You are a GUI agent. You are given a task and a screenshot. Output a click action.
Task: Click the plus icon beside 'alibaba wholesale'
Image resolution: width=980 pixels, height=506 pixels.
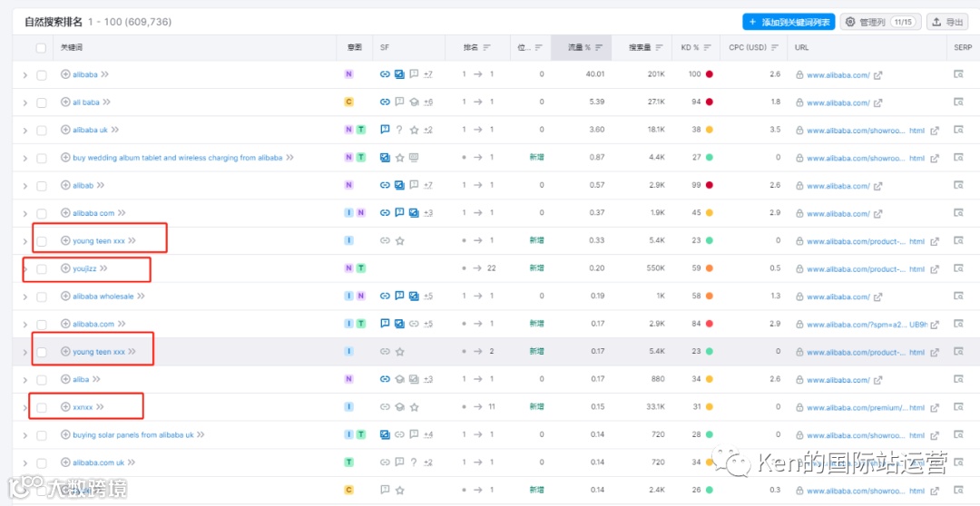(65, 297)
